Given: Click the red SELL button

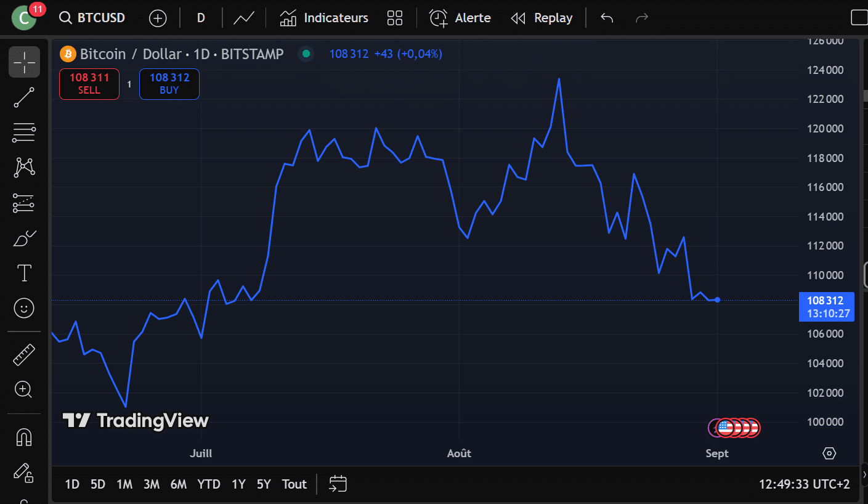Looking at the screenshot, I should click(x=89, y=84).
